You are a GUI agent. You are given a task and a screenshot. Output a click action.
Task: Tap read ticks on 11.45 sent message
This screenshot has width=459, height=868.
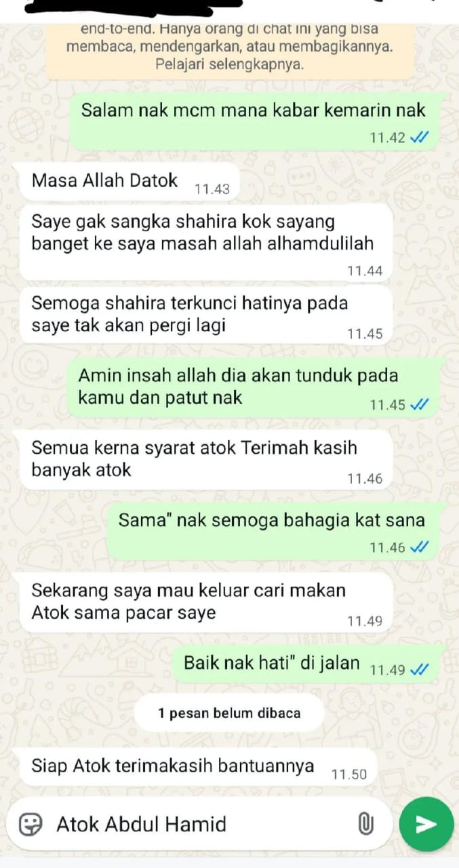pyautogui.click(x=420, y=405)
